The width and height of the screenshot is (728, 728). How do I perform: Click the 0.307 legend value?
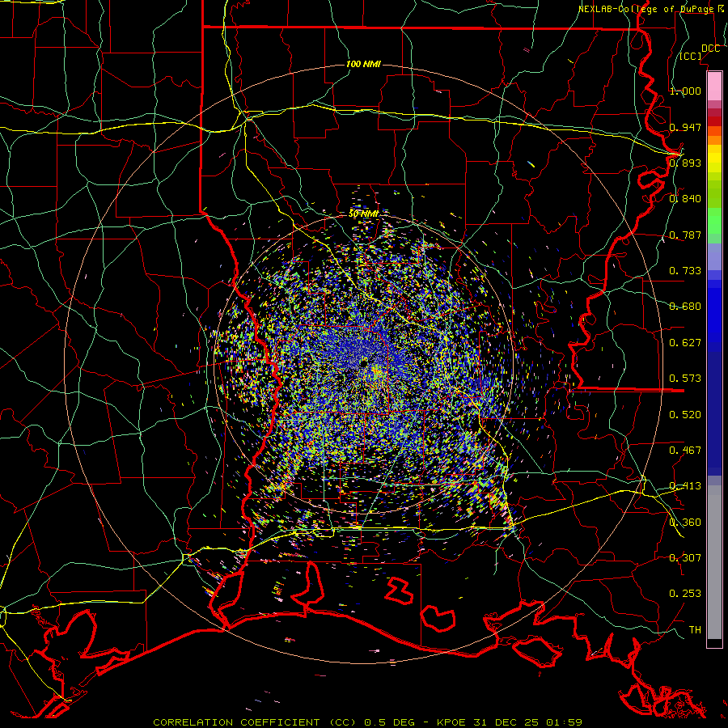tap(685, 558)
